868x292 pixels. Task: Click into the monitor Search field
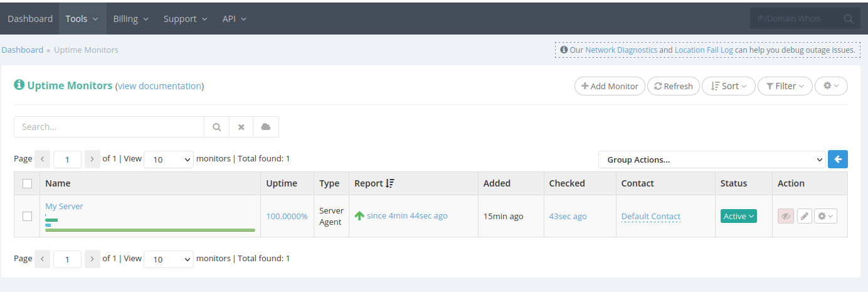pyautogui.click(x=109, y=127)
